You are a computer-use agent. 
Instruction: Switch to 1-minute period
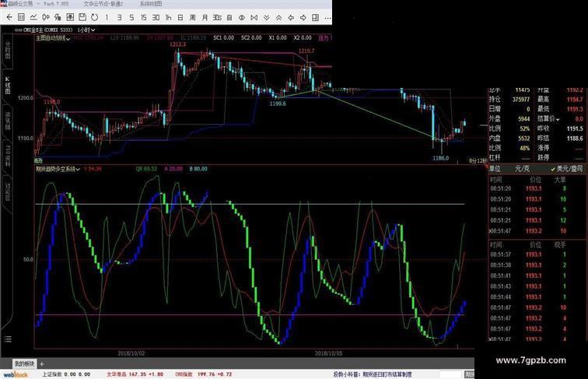point(107,17)
